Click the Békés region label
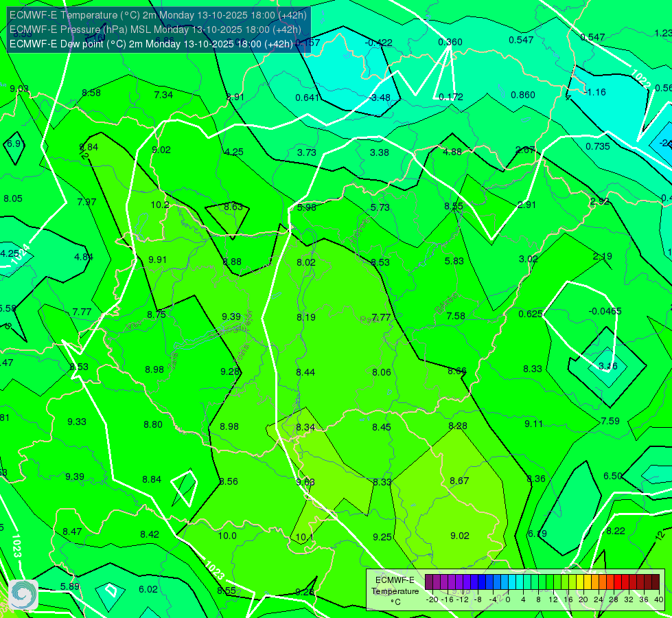Screen dimensions: 672x618 (445, 304)
